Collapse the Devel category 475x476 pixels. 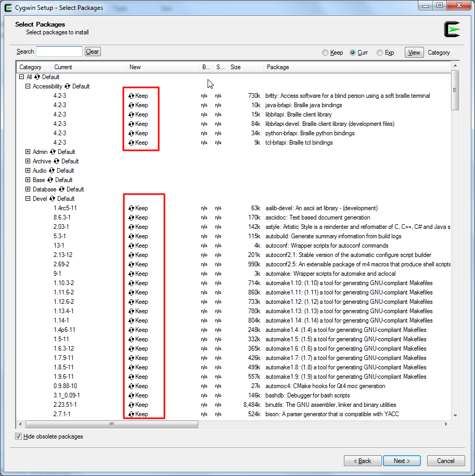click(x=28, y=199)
